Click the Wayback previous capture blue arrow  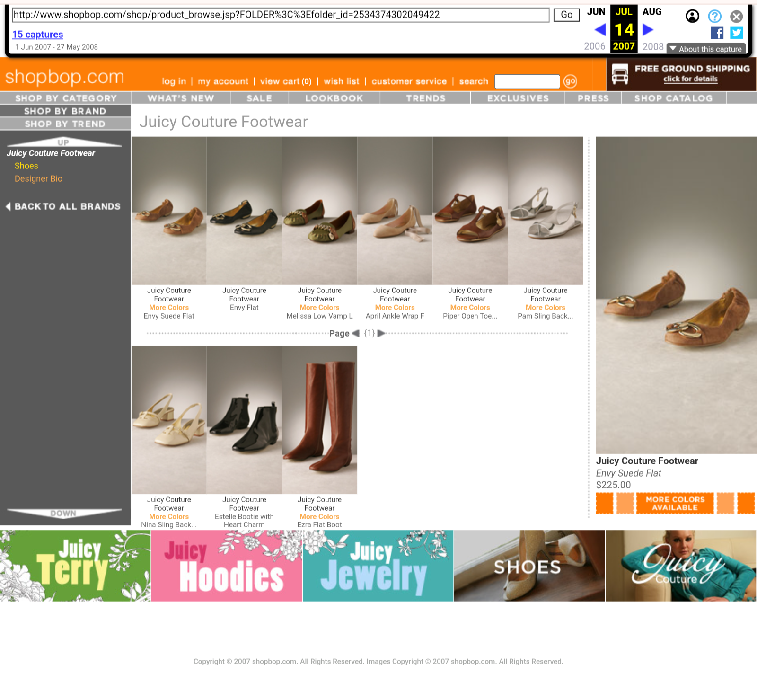(600, 30)
